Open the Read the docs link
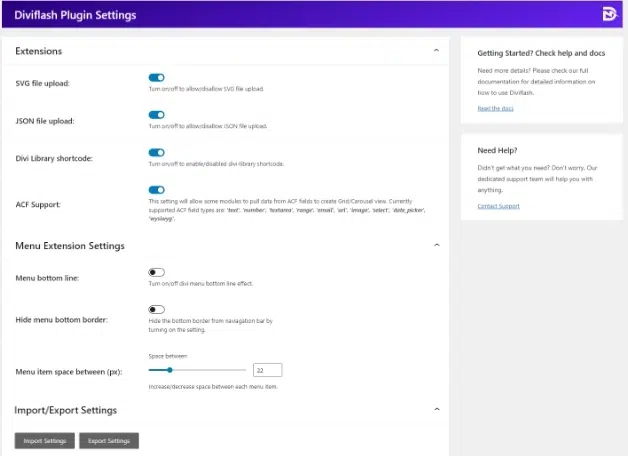The width and height of the screenshot is (628, 456). pyautogui.click(x=495, y=108)
